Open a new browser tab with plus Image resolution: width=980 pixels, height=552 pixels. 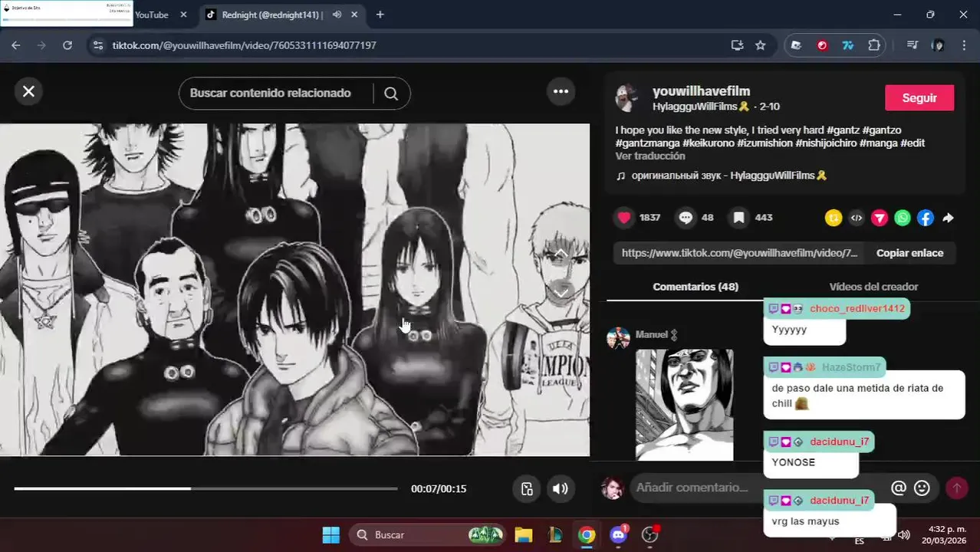[380, 15]
